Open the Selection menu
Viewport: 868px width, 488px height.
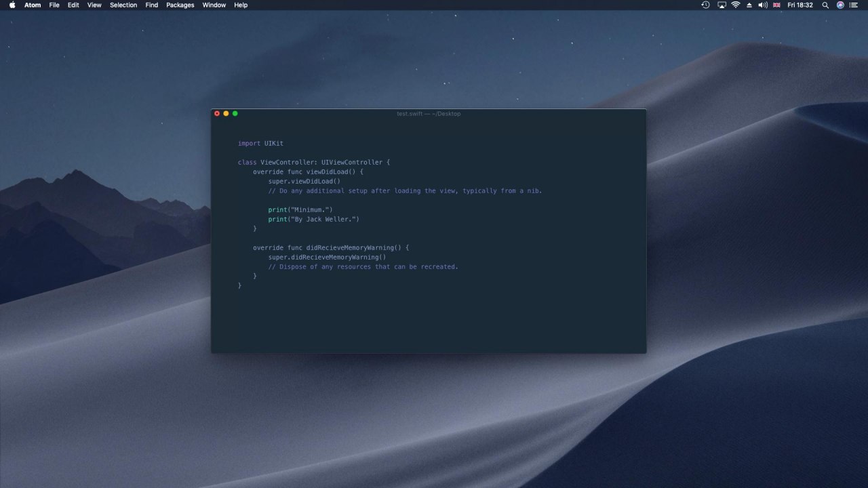123,5
